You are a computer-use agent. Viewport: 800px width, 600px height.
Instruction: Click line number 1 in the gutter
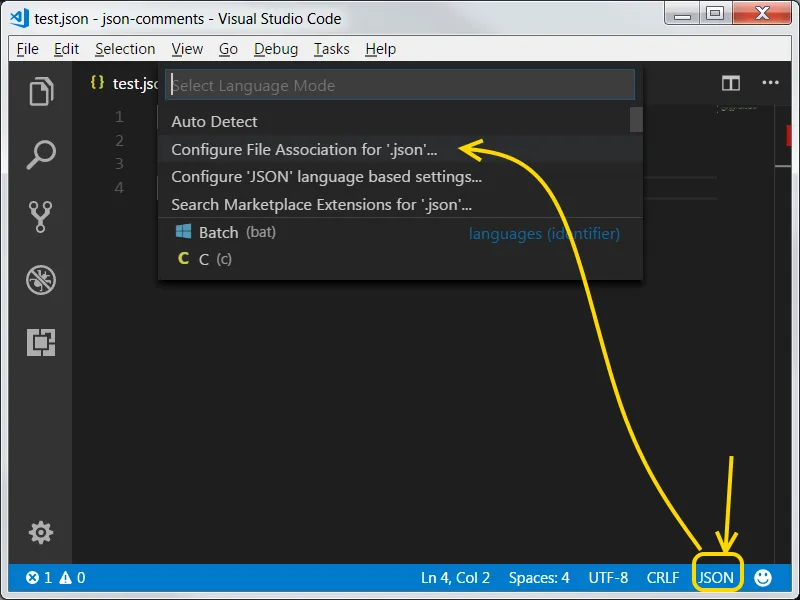119,117
